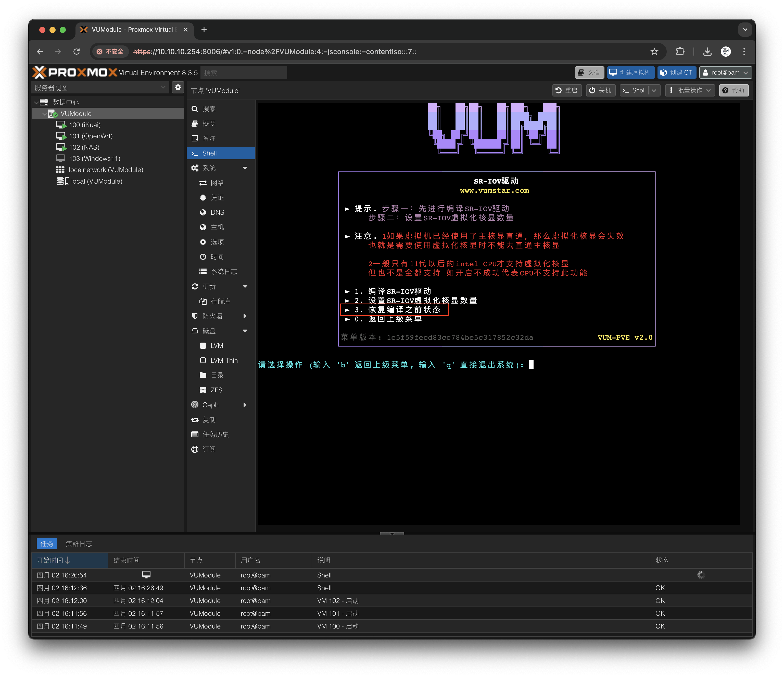Screen dimensions: 784x677
Task: Select the ZFS storage panel
Action: click(216, 390)
